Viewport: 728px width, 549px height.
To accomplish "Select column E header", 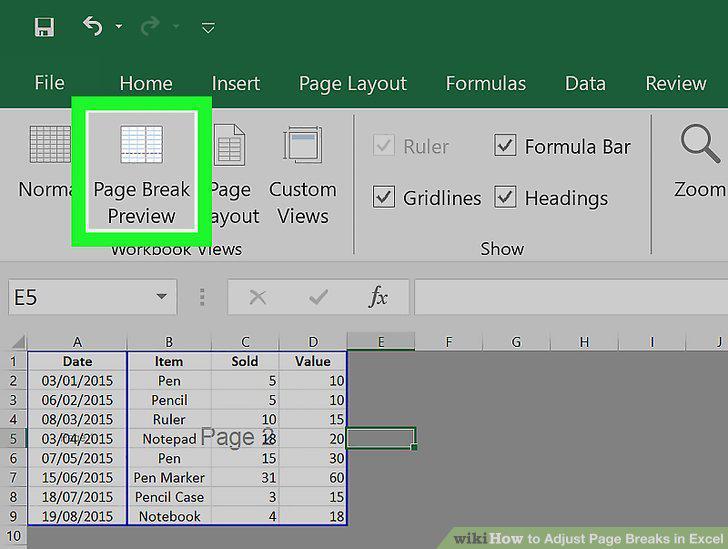I will tap(381, 342).
